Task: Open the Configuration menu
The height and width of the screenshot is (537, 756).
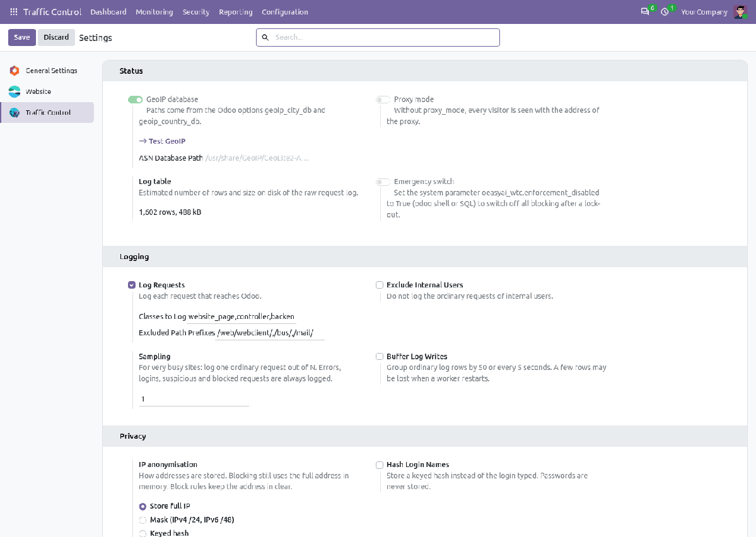Action: click(x=285, y=11)
